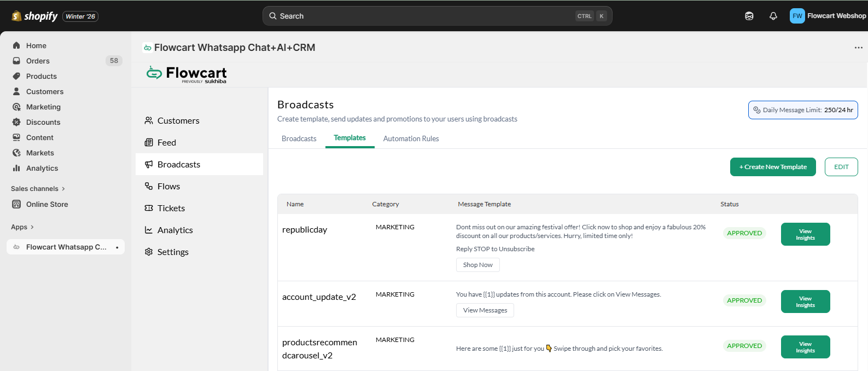Screen dimensions: 868x371
Task: Click the Flowcart Customers people icon
Action: [x=149, y=120]
